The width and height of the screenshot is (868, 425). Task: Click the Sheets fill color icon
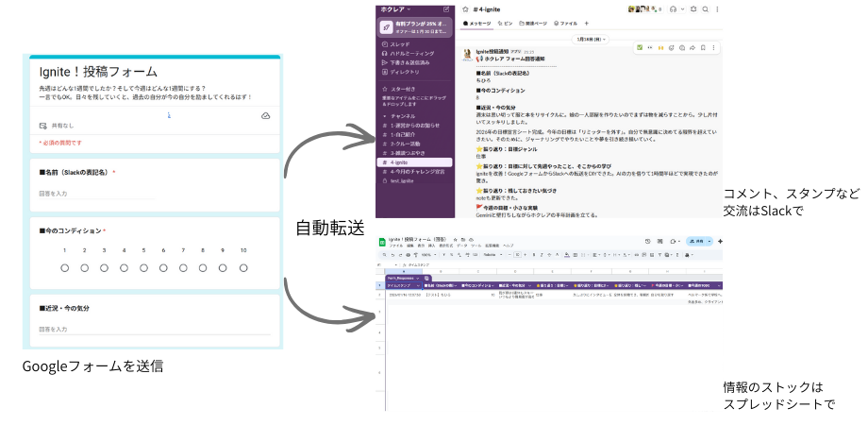coord(566,255)
